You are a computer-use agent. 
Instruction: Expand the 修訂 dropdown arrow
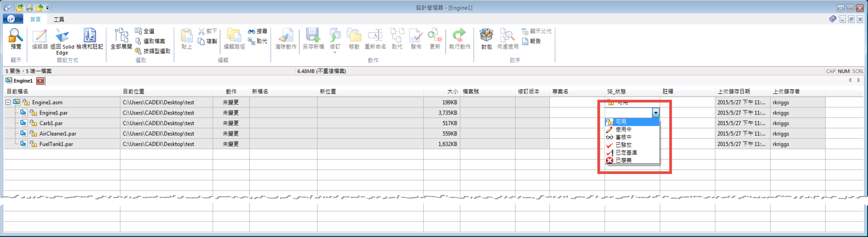coord(335,53)
